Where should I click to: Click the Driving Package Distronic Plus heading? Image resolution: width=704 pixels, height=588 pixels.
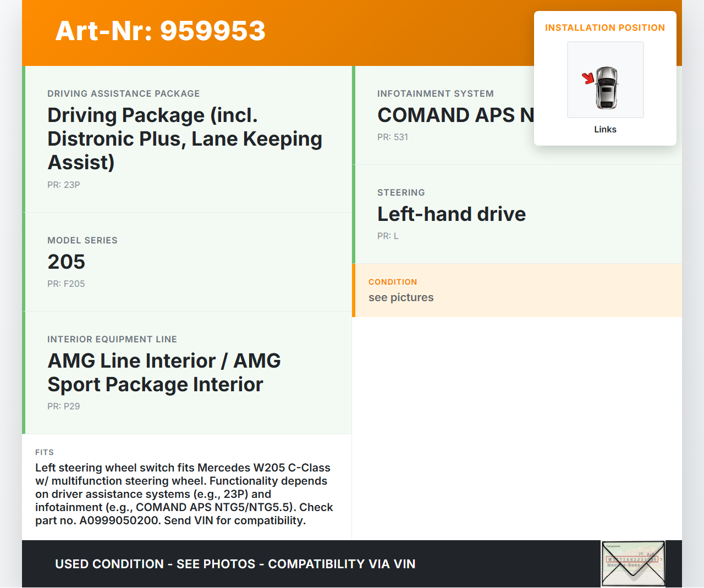click(x=184, y=138)
